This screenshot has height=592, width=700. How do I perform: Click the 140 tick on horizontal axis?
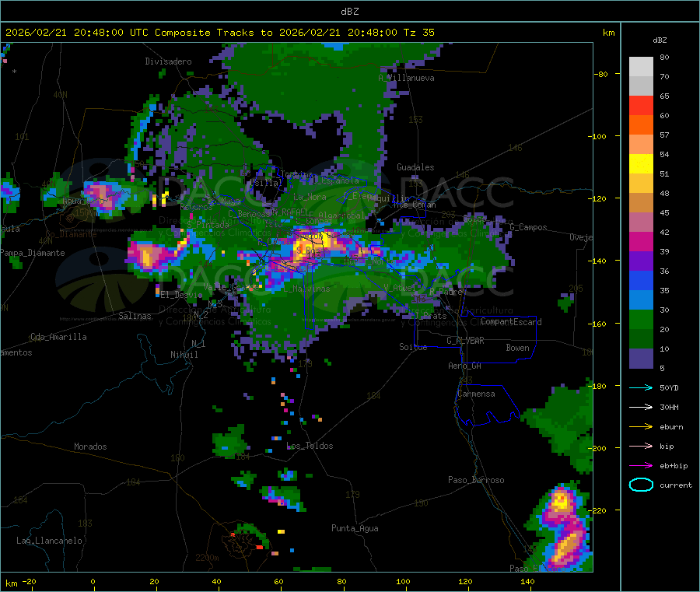coord(527,581)
